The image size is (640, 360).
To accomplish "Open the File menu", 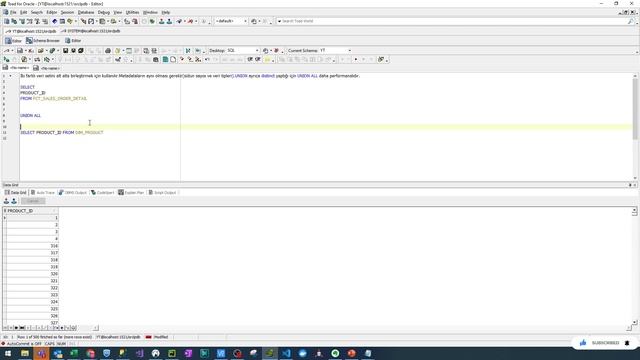I will 13,12.
